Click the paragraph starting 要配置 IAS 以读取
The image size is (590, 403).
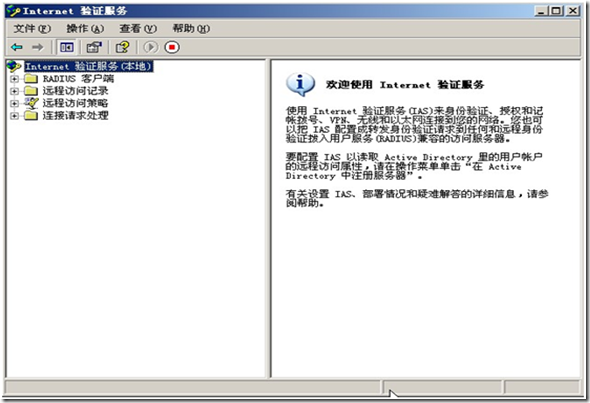(414, 166)
